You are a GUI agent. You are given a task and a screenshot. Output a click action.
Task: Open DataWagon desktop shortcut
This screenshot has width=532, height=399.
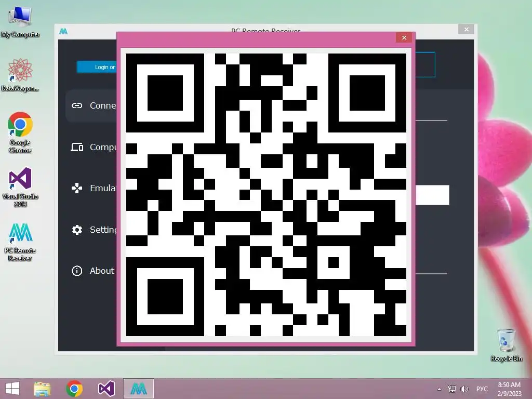[20, 75]
